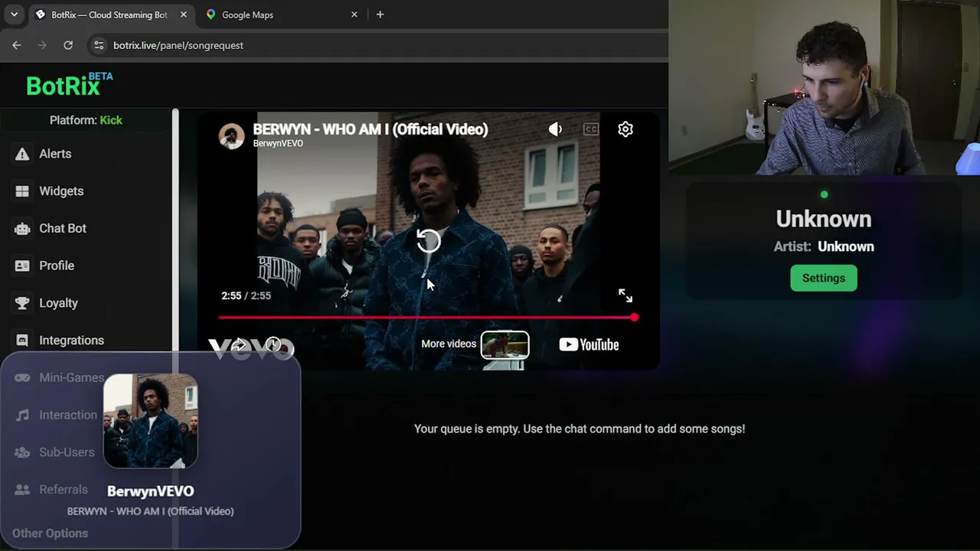Click the "Platform: Kick" label

click(86, 120)
